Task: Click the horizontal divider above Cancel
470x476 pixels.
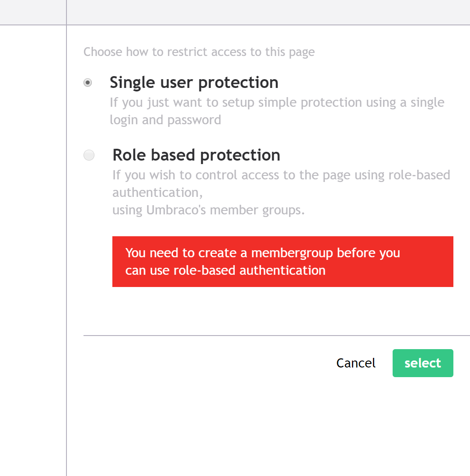Action: coord(275,336)
